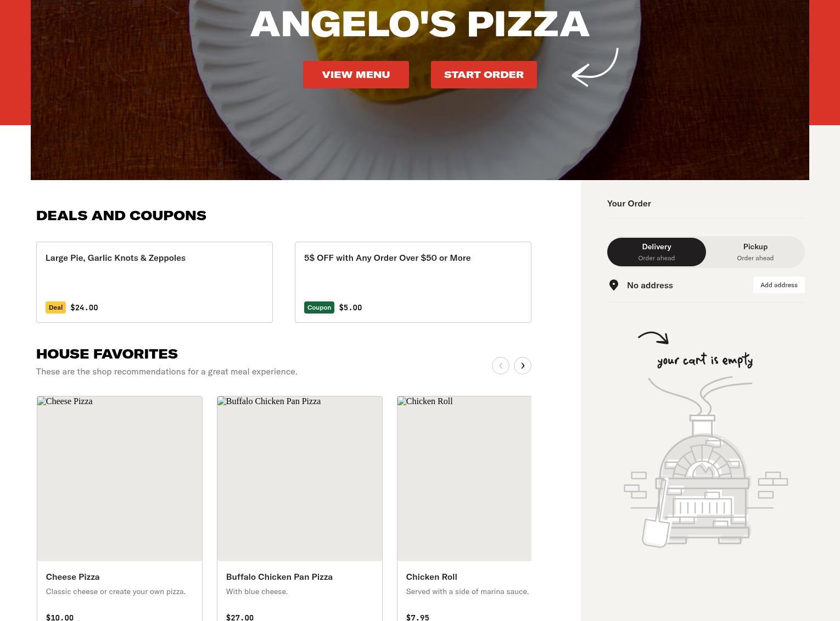Switch to Pickup order option
The width and height of the screenshot is (840, 621).
click(x=755, y=252)
